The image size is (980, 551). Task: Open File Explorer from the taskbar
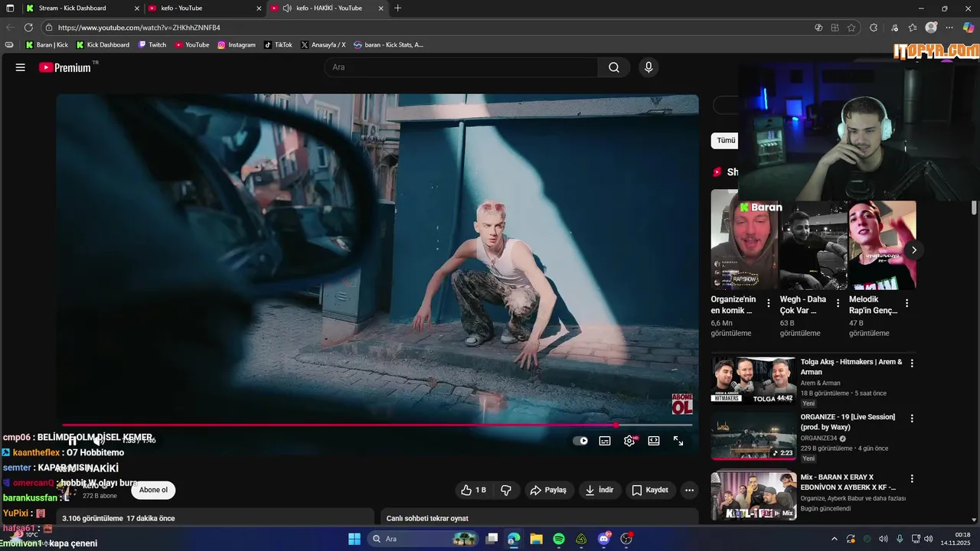pyautogui.click(x=537, y=539)
